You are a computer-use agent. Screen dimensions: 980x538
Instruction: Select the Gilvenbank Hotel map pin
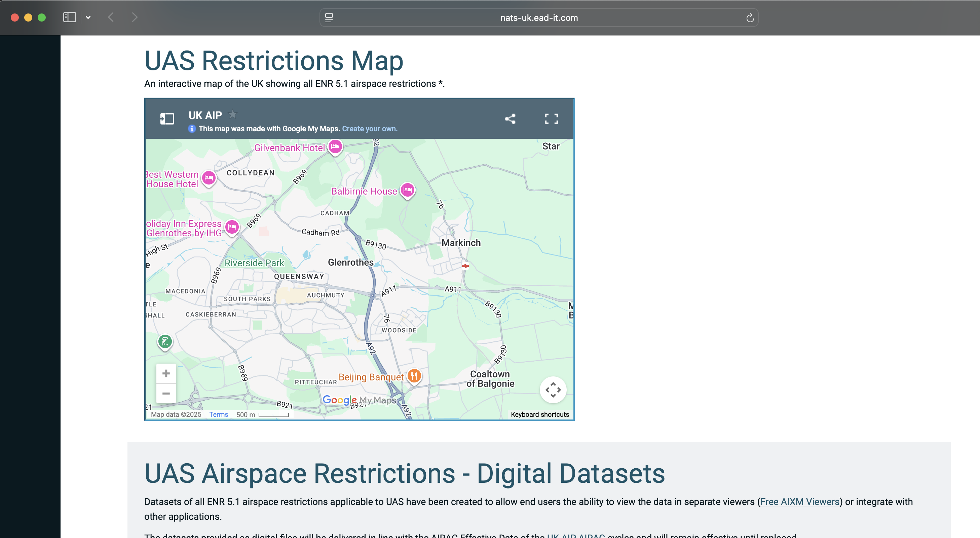click(335, 146)
